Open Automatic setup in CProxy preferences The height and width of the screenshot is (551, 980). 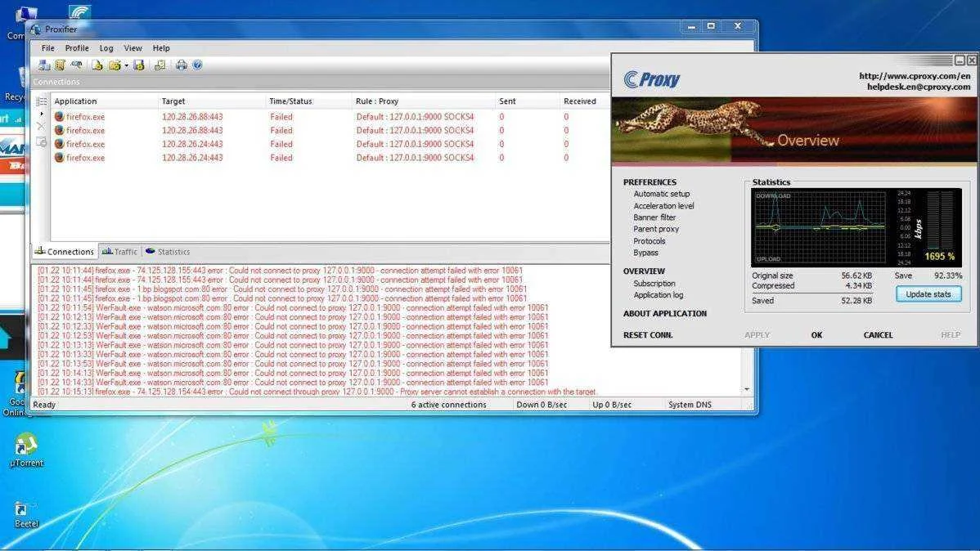tap(661, 194)
